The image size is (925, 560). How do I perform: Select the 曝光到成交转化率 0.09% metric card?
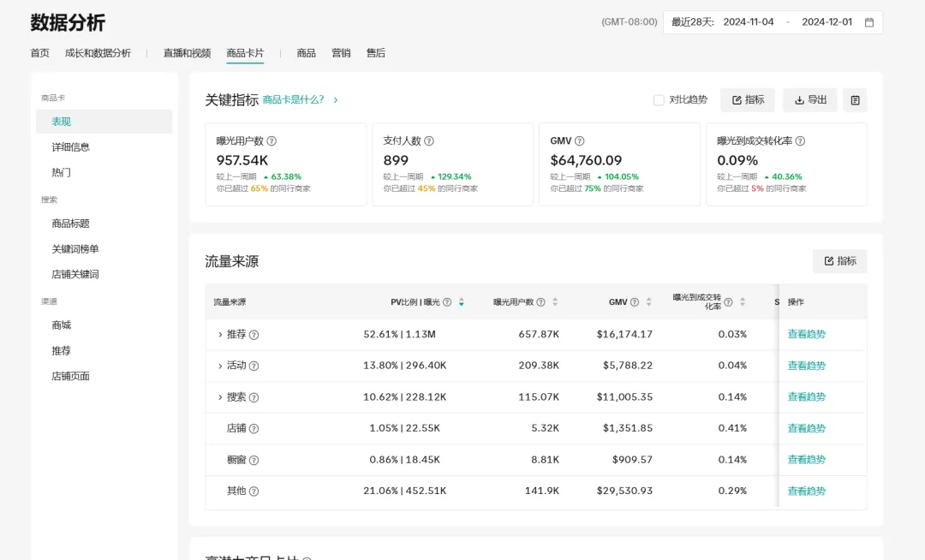(786, 164)
